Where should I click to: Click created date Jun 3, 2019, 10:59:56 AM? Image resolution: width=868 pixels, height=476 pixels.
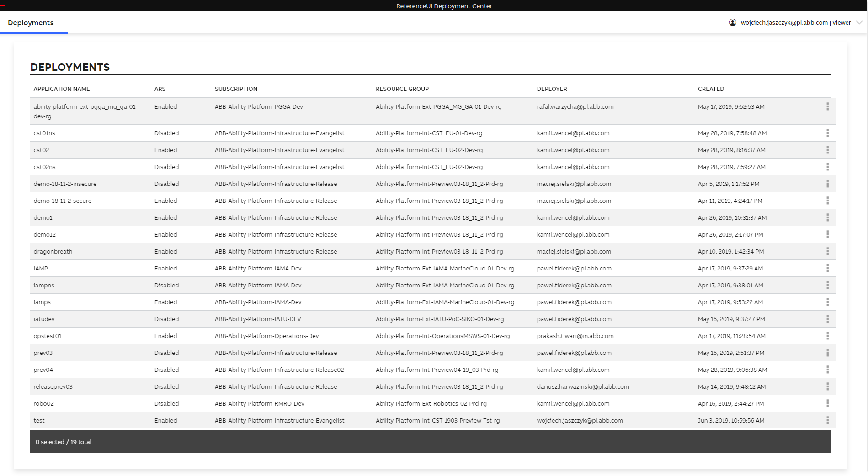pos(731,420)
